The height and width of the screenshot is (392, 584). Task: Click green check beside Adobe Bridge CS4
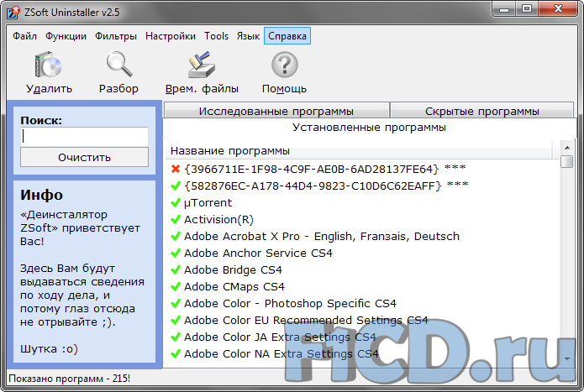[x=175, y=269]
